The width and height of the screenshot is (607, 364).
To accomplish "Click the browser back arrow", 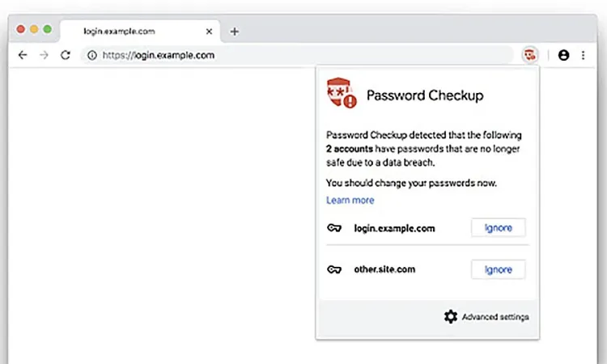I will [x=23, y=55].
